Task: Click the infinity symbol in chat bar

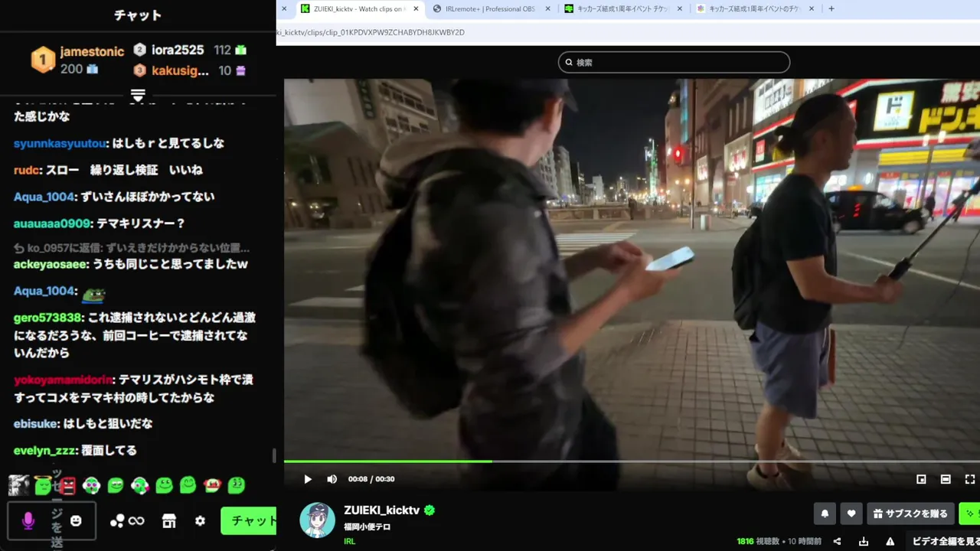Action: 136,521
